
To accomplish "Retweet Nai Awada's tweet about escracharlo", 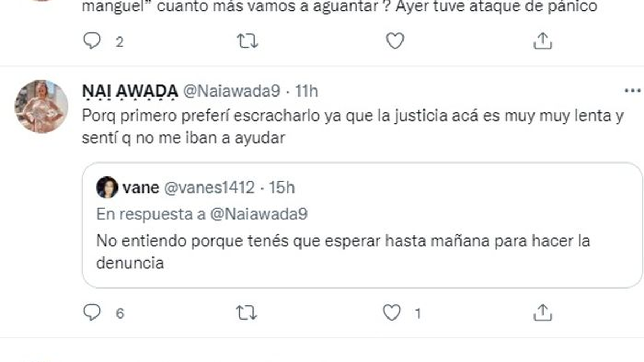I will (247, 313).
